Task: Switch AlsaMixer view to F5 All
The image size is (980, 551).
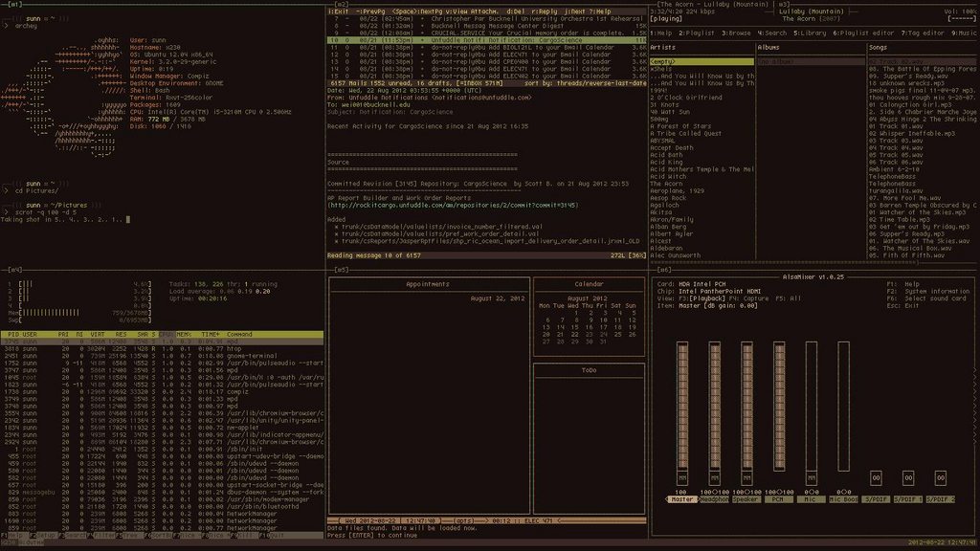Action: (x=789, y=298)
